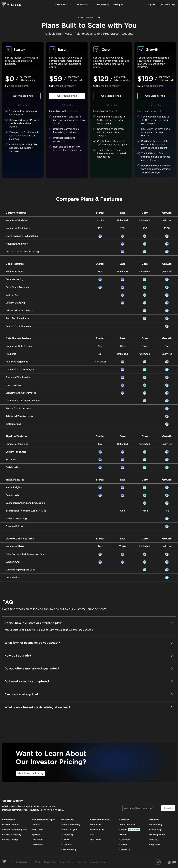
Task: Open the LinkedIn icon in the footer
Action: coord(169,862)
